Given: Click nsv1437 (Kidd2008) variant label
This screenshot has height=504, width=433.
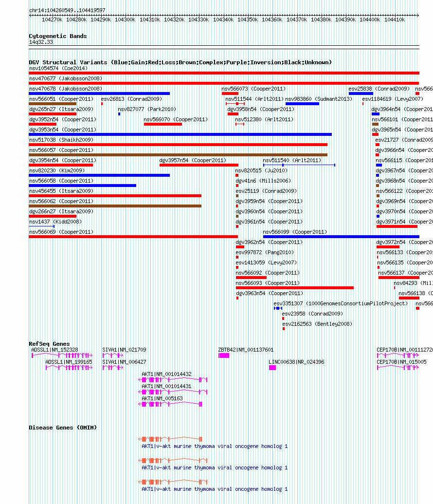Looking at the screenshot, I should (x=55, y=222).
